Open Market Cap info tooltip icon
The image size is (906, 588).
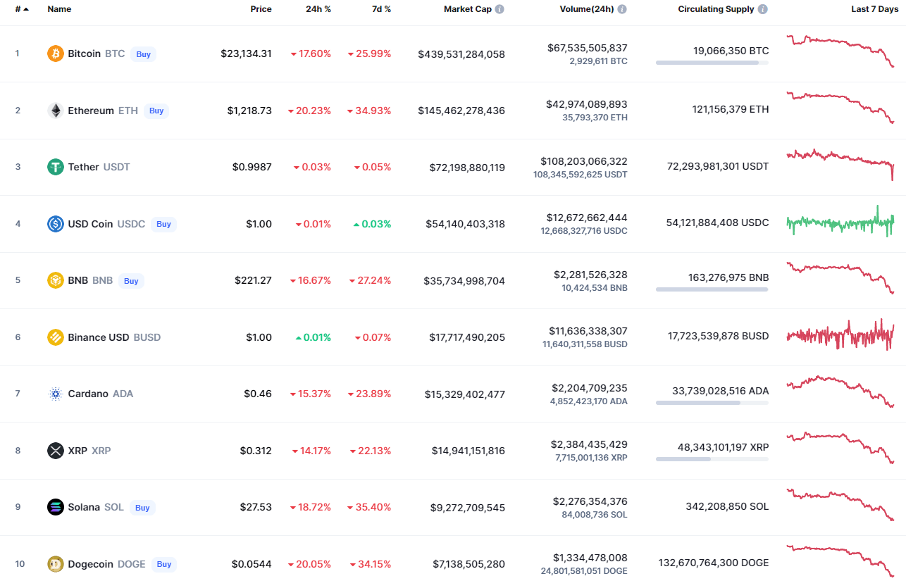tap(499, 9)
